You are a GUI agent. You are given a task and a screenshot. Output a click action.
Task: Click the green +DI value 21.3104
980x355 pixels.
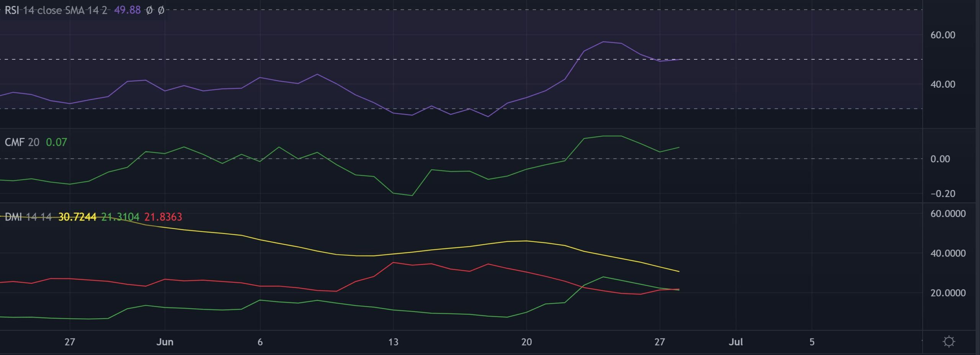point(120,217)
